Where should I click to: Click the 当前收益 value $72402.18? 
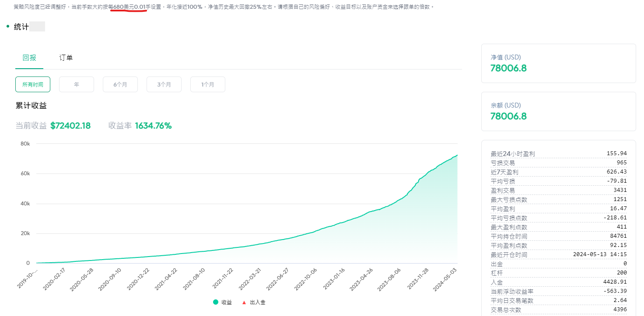click(70, 126)
